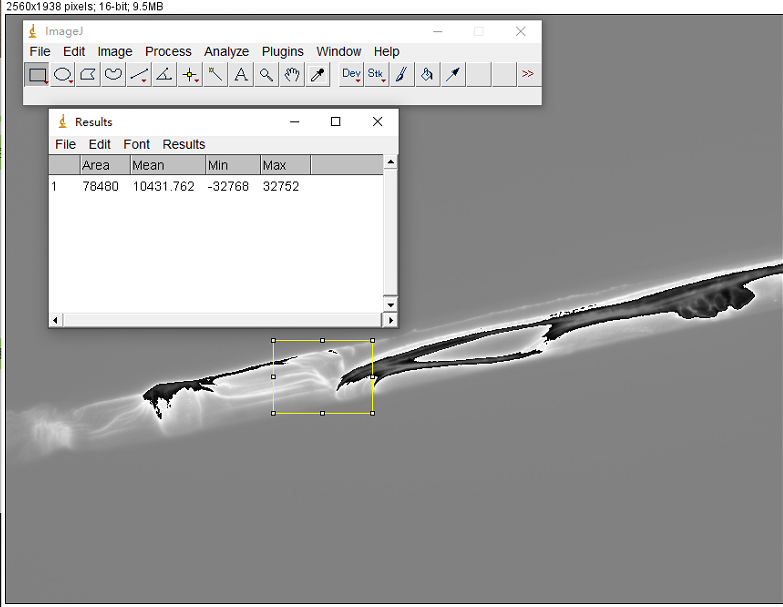Open the Stk stacks menu dropdown
Image resolution: width=783 pixels, height=607 pixels.
[376, 74]
